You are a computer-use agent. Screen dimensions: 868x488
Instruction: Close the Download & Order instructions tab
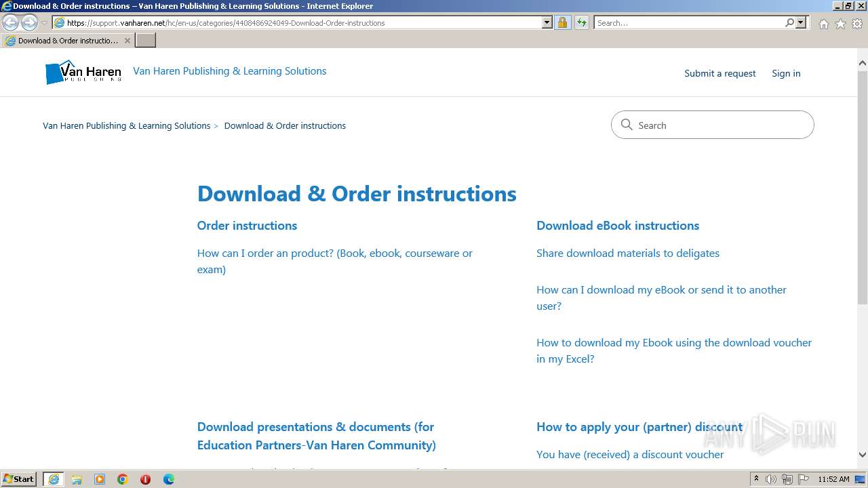point(127,41)
